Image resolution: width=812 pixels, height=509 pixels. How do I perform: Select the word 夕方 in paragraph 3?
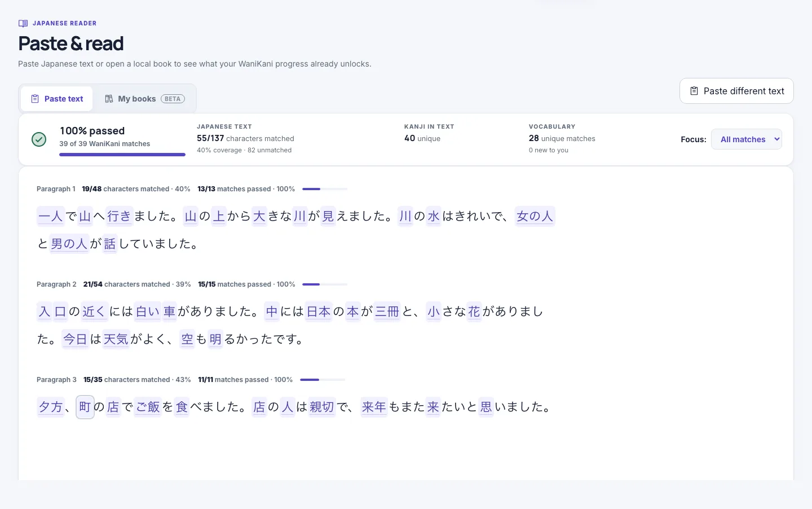(x=50, y=407)
